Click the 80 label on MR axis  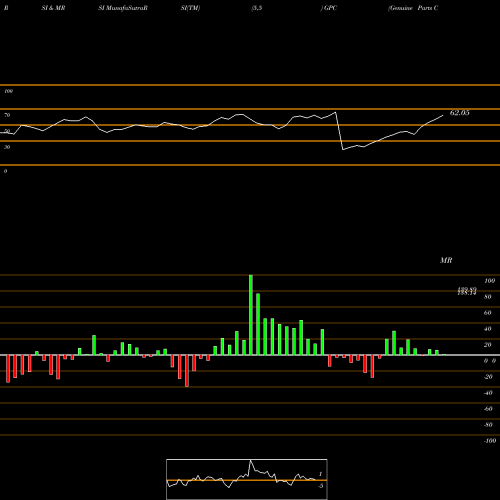(x=488, y=297)
